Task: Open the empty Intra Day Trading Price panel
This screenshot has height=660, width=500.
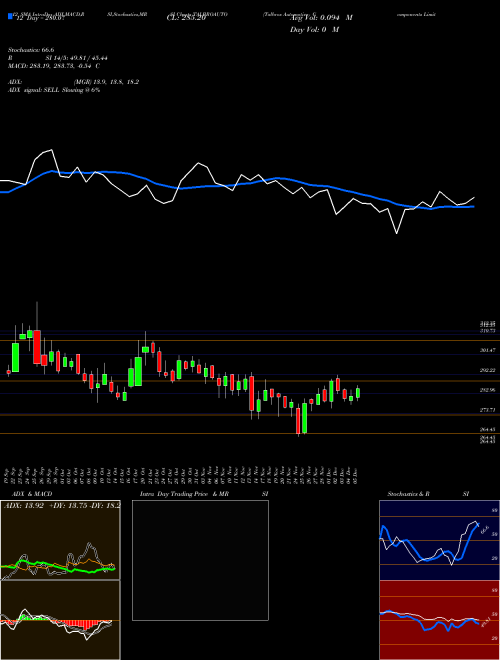Action: click(x=200, y=560)
